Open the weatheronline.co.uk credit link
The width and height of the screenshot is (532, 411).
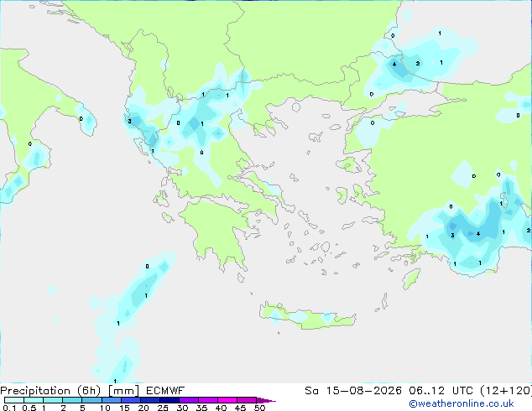(x=461, y=403)
